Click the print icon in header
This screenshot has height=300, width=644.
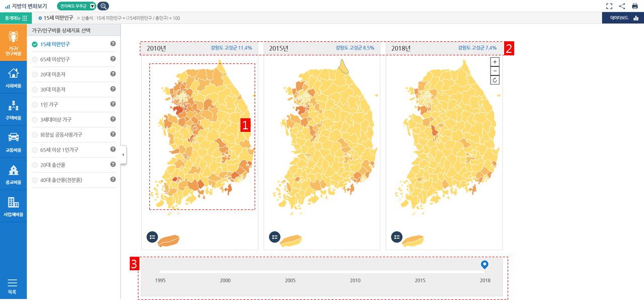point(635,6)
